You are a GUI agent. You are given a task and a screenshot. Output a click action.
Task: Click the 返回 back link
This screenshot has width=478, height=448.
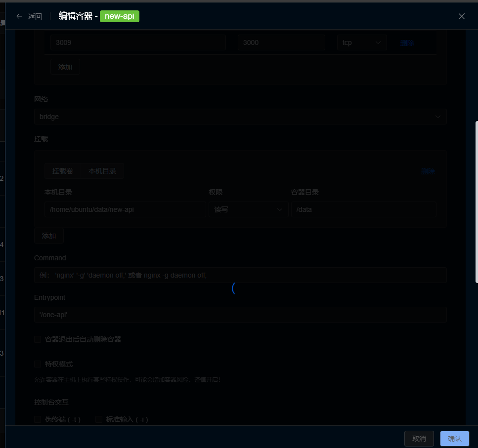point(35,16)
